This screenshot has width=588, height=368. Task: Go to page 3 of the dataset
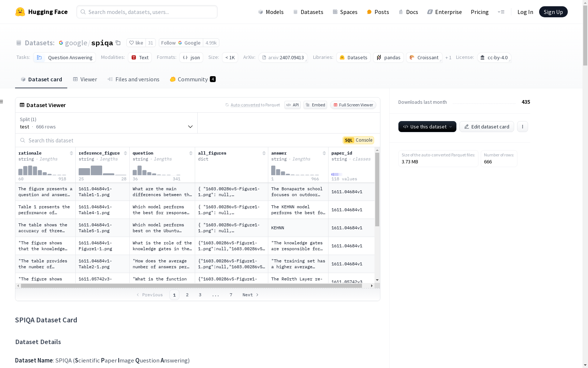[200, 295]
